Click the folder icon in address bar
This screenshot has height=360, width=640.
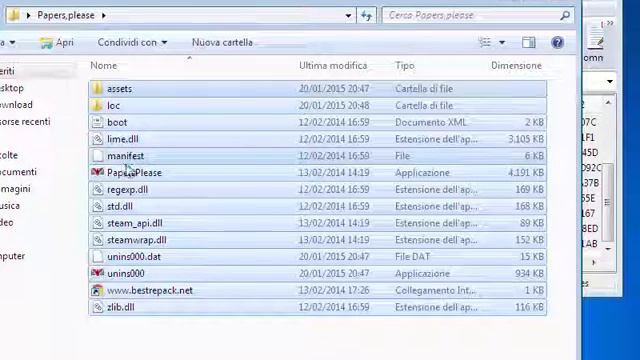pyautogui.click(x=14, y=16)
